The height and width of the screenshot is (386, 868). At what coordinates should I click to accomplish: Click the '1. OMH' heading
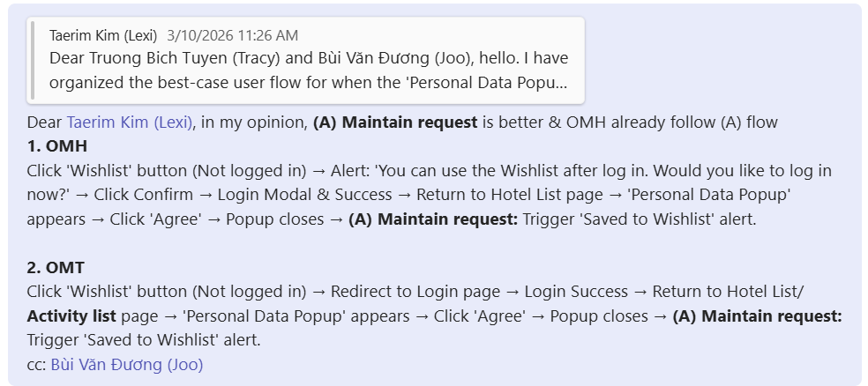coord(57,146)
